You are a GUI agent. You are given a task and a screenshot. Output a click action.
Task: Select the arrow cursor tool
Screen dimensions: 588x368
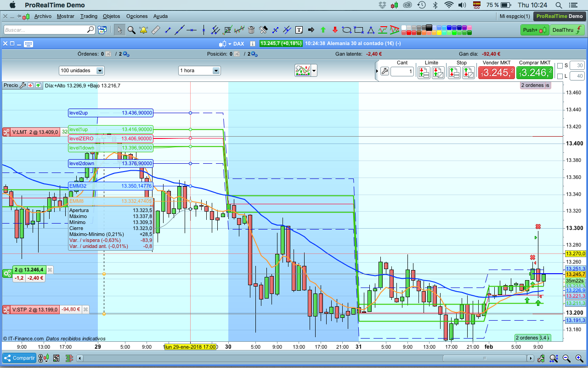point(119,30)
